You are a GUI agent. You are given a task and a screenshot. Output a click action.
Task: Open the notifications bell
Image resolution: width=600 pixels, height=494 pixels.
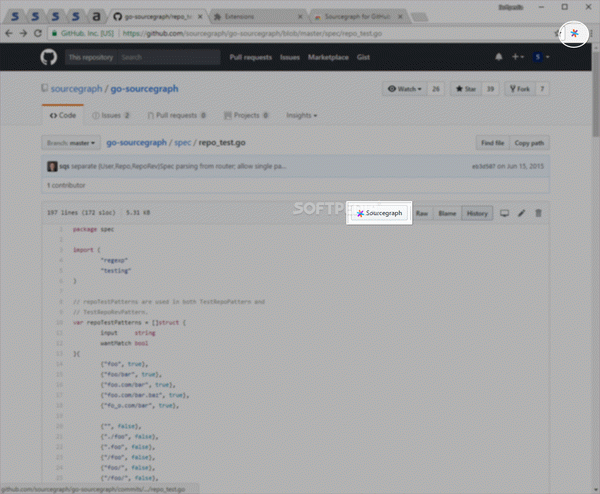pos(499,57)
